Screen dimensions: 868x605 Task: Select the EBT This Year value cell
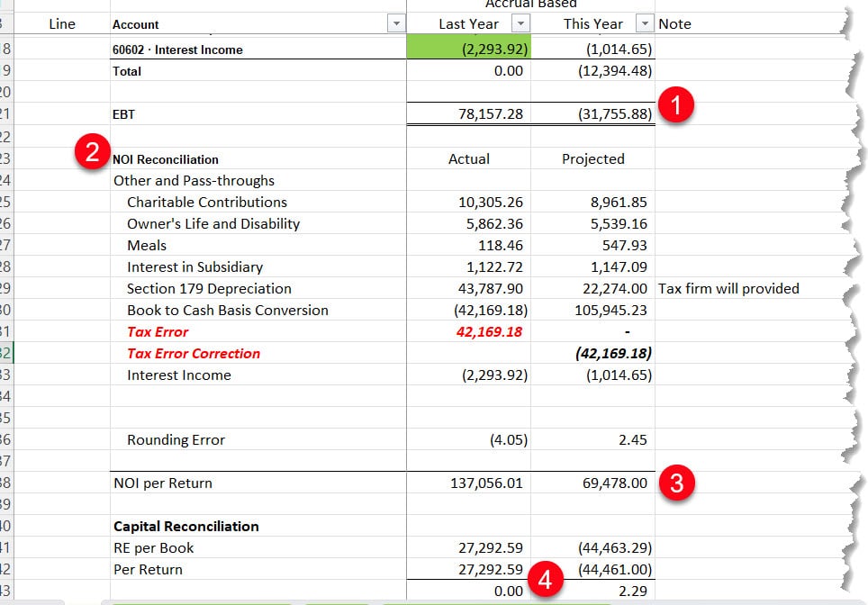coord(592,114)
